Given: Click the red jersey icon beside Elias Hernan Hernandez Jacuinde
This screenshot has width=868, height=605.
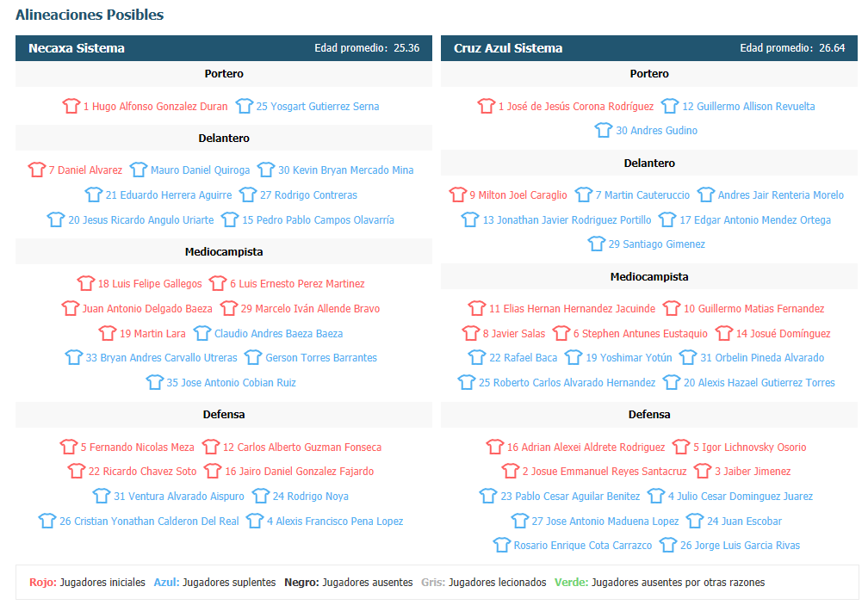Looking at the screenshot, I should click(x=477, y=307).
